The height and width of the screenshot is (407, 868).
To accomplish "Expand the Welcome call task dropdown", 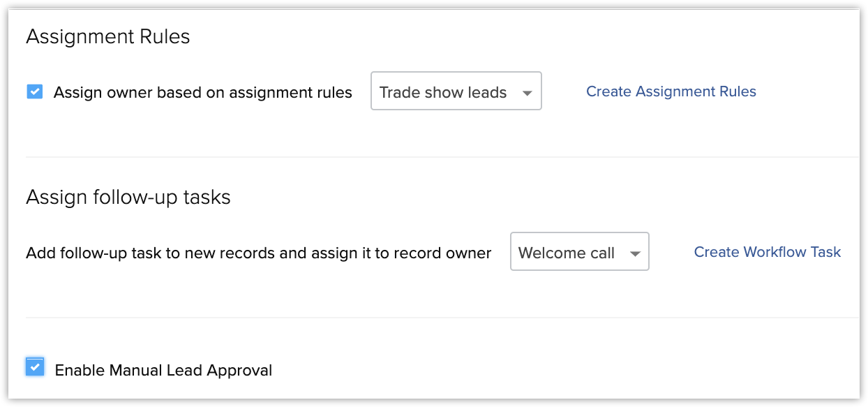I will [x=579, y=252].
